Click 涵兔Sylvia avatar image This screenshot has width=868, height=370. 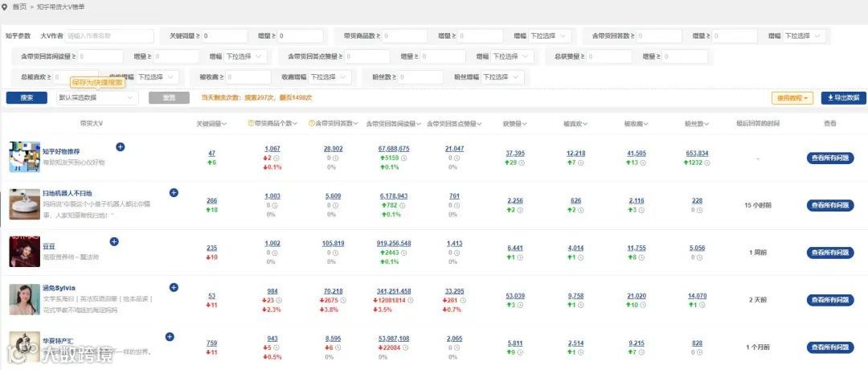pos(24,300)
